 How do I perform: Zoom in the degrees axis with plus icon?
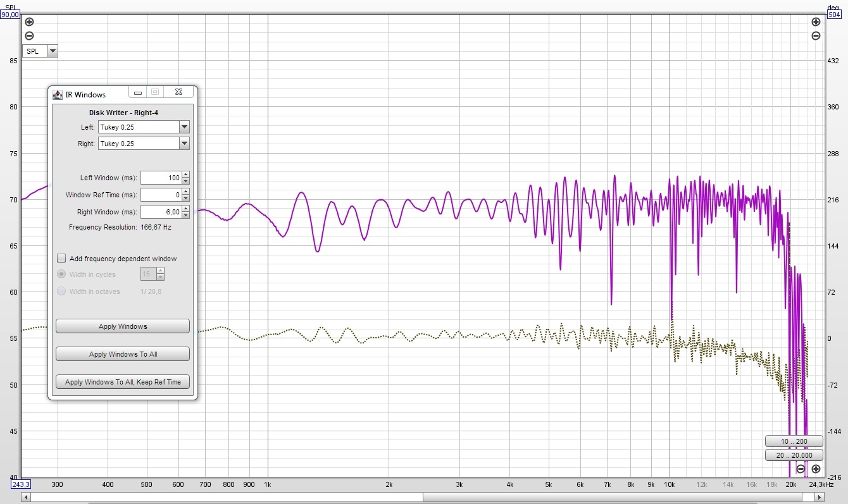(x=816, y=22)
